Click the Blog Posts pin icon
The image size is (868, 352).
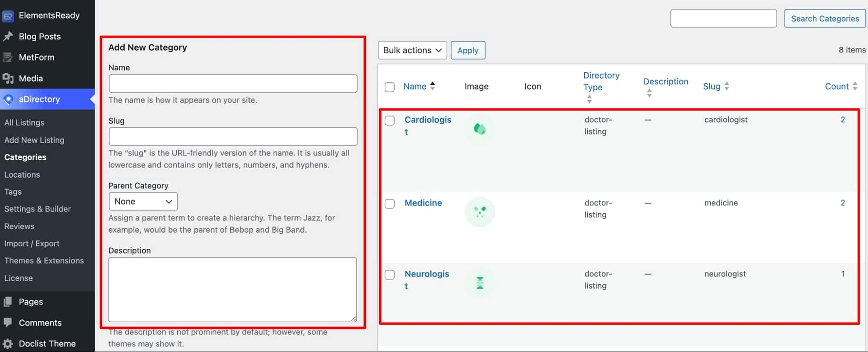[x=8, y=37]
